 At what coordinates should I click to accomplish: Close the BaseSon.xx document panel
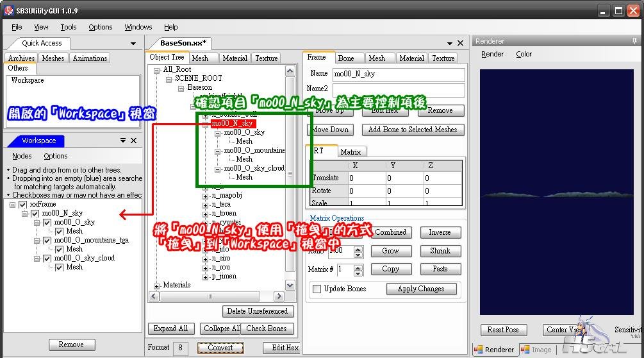(x=460, y=43)
